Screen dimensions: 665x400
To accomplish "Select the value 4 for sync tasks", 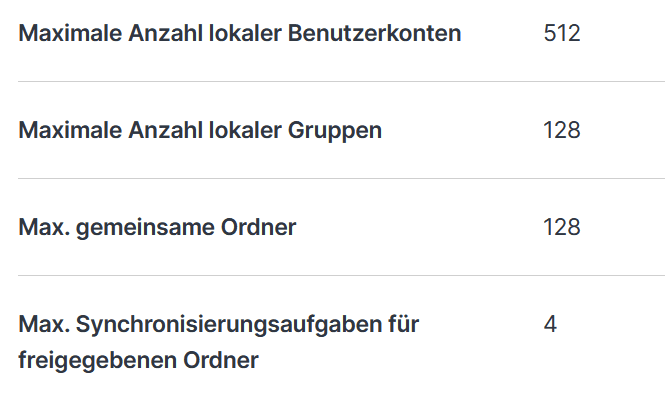I will [x=550, y=324].
